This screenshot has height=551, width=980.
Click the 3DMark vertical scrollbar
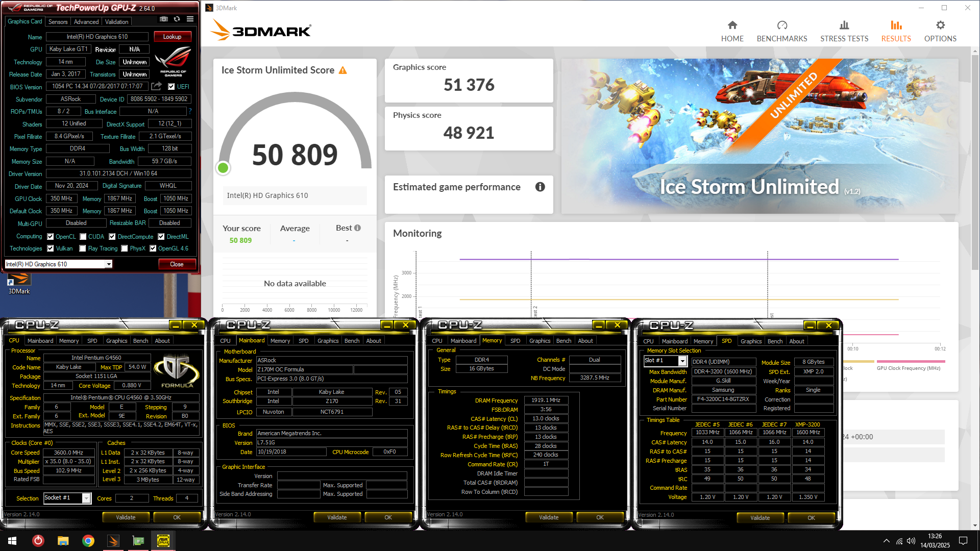[x=975, y=163]
